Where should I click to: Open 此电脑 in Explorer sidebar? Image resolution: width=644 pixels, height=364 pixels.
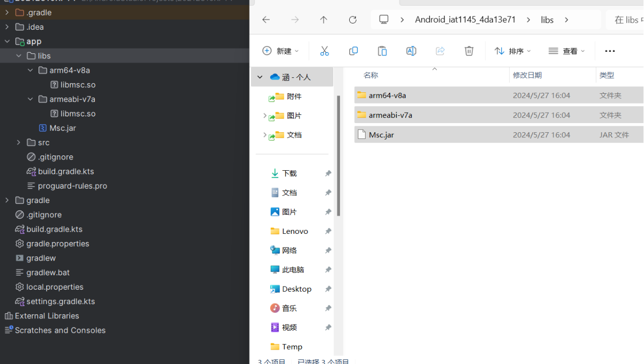[x=293, y=270]
